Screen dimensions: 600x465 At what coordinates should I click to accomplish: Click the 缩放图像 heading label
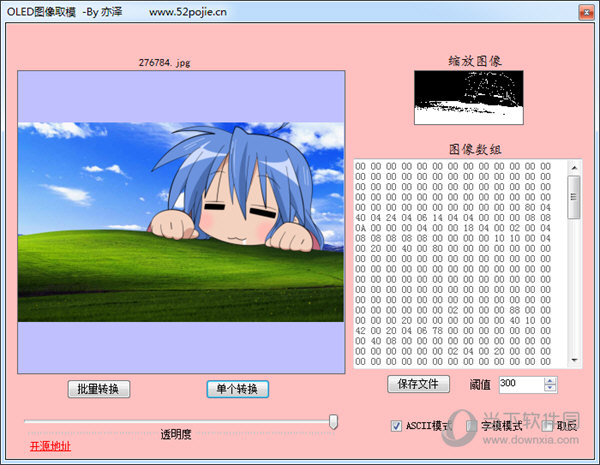click(x=474, y=61)
